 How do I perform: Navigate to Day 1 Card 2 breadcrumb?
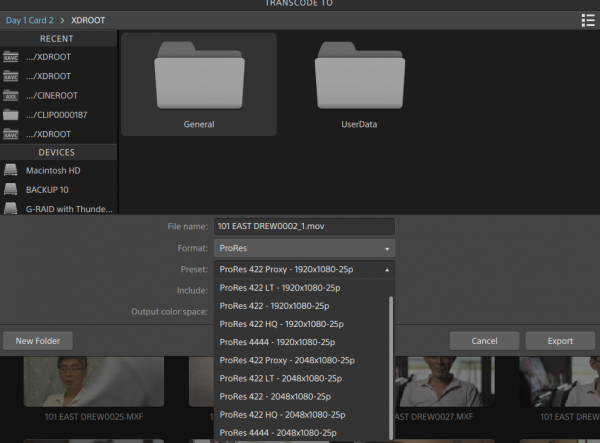point(29,20)
